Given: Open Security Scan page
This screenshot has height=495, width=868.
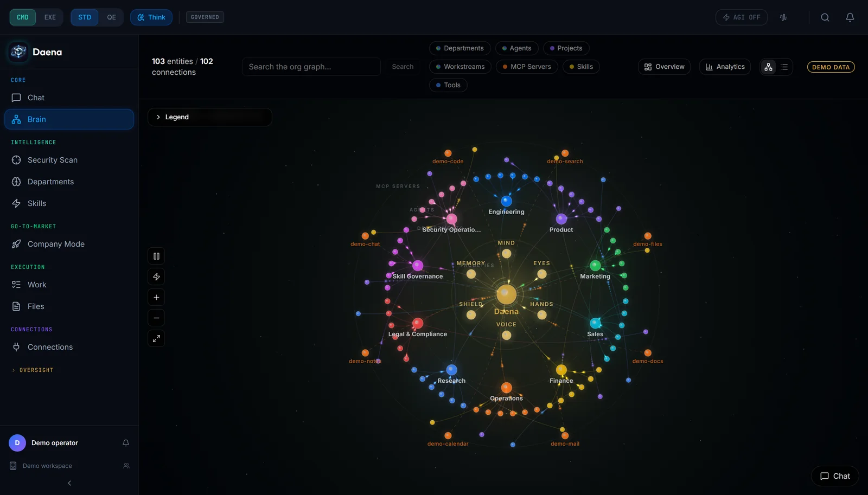Looking at the screenshot, I should tap(69, 160).
